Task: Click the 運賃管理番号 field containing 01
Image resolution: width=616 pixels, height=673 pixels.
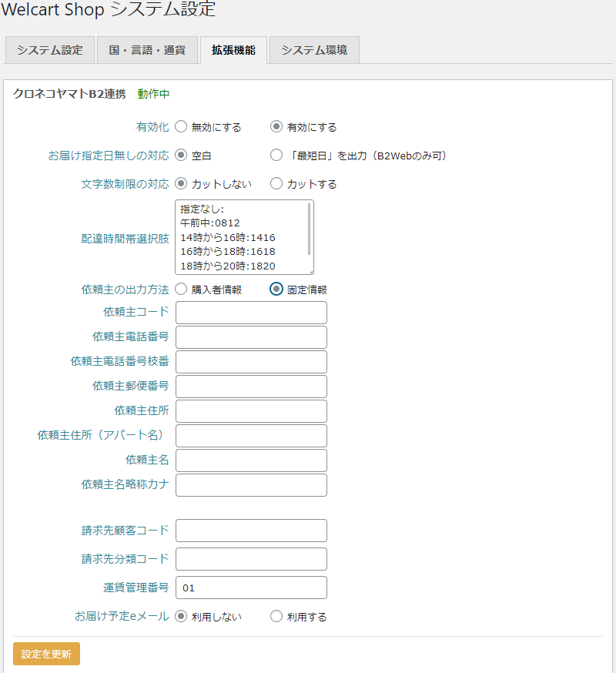Action: (251, 588)
